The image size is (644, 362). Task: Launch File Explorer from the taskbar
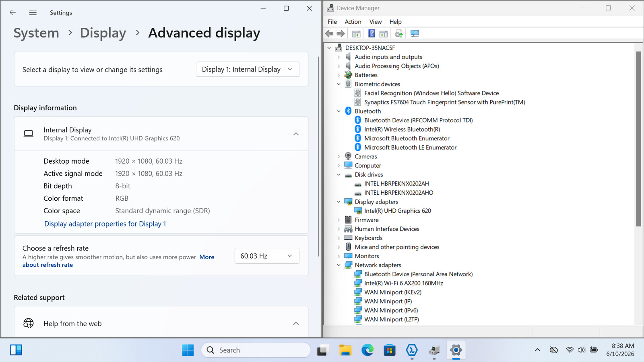point(345,350)
